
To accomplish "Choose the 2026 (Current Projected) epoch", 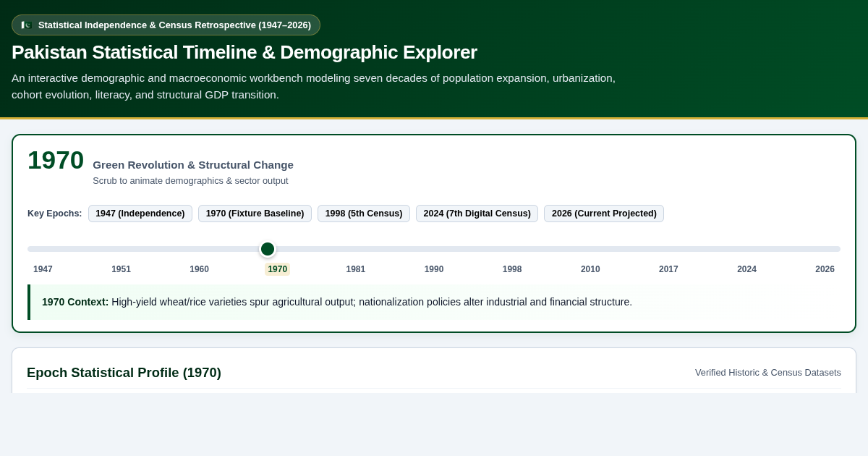I will coord(604,214).
